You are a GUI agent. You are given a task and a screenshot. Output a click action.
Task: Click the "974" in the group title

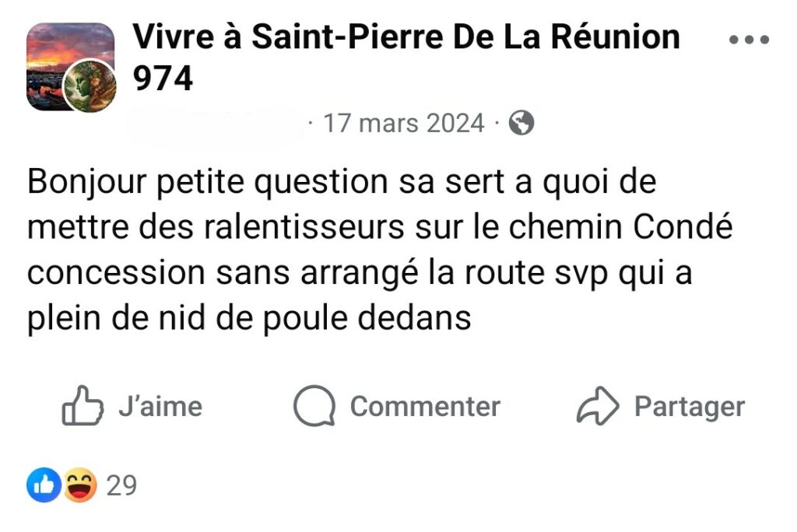[x=163, y=78]
